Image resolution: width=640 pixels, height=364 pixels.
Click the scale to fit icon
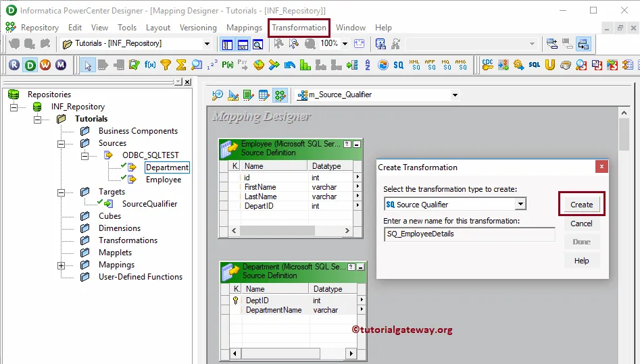click(x=359, y=43)
